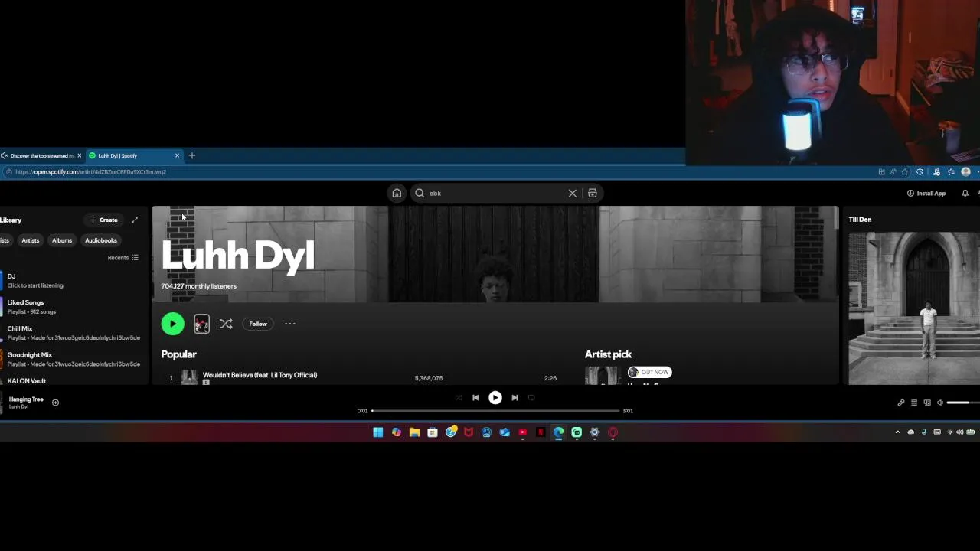Expand Your Library with the arrows icon

135,220
